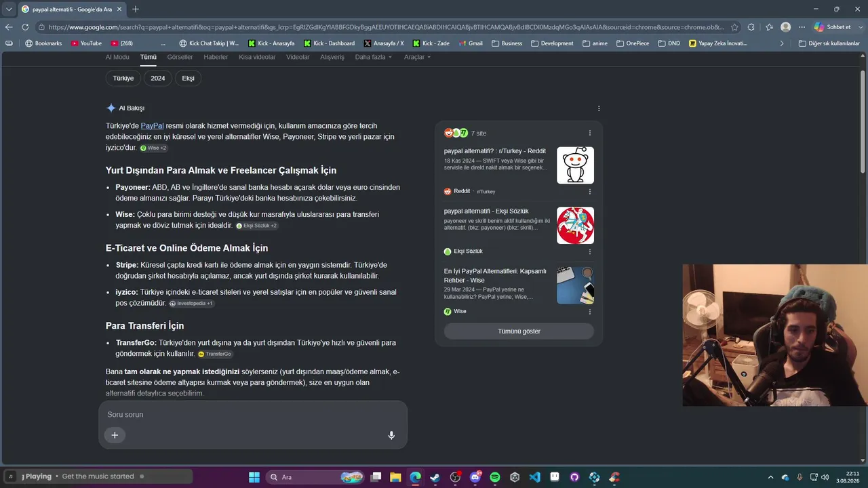The width and height of the screenshot is (868, 488).
Task: Open the Reddit source options menu
Action: click(590, 192)
